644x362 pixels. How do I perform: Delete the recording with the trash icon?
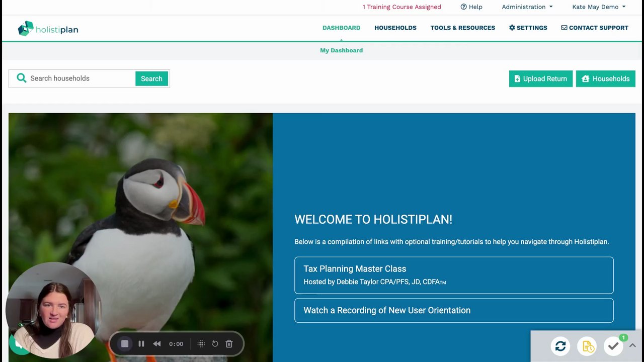click(229, 344)
